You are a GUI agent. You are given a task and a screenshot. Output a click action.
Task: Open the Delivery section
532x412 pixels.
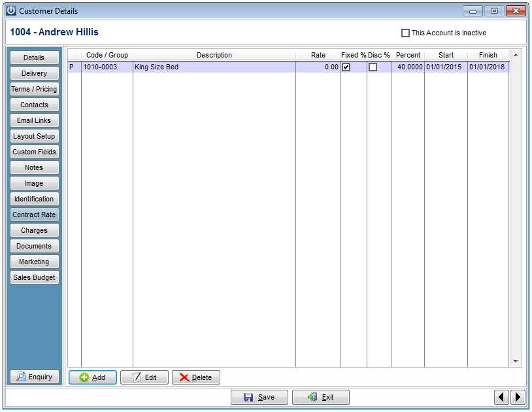[34, 73]
